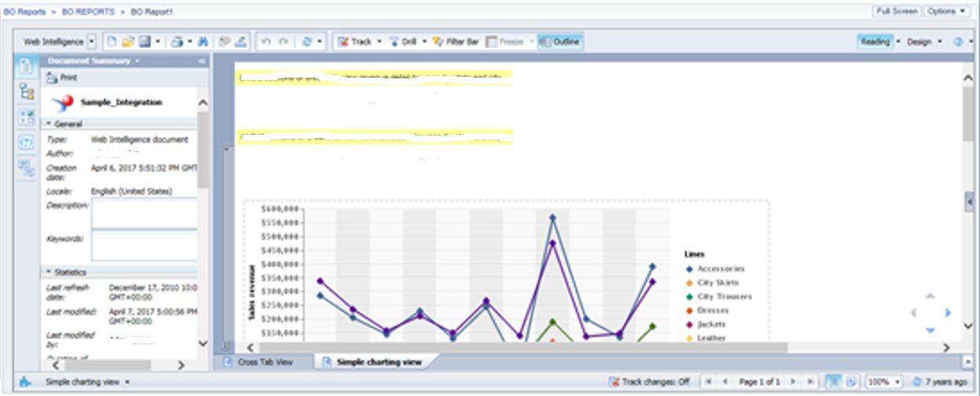Click the open folder icon
This screenshot has height=396, width=980.
pyautogui.click(x=128, y=42)
